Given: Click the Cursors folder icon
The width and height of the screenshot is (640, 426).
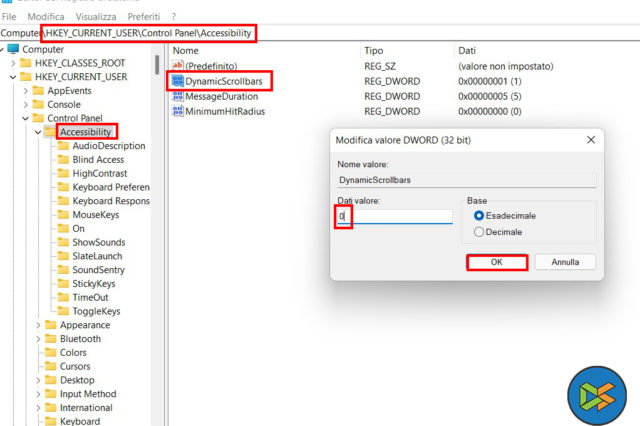Looking at the screenshot, I should click(51, 366).
